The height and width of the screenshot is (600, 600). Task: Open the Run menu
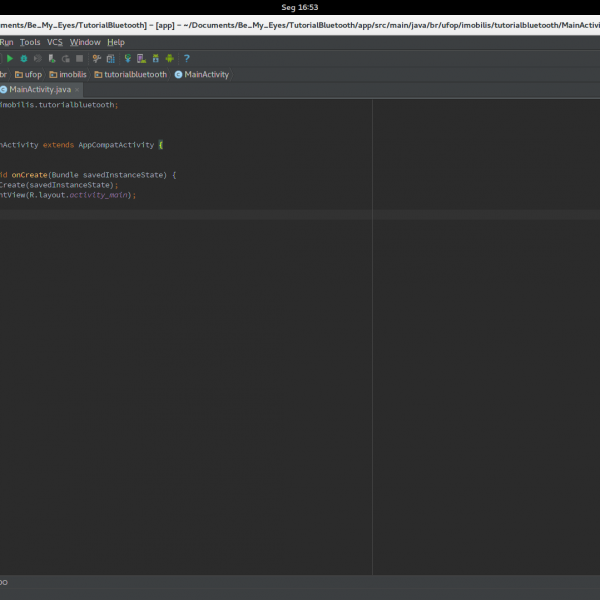point(7,42)
